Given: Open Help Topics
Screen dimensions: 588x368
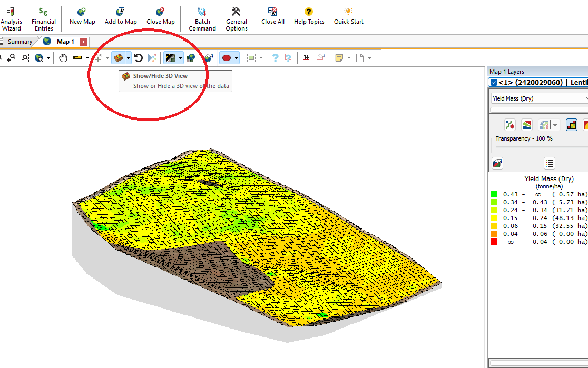Looking at the screenshot, I should pyautogui.click(x=309, y=17).
